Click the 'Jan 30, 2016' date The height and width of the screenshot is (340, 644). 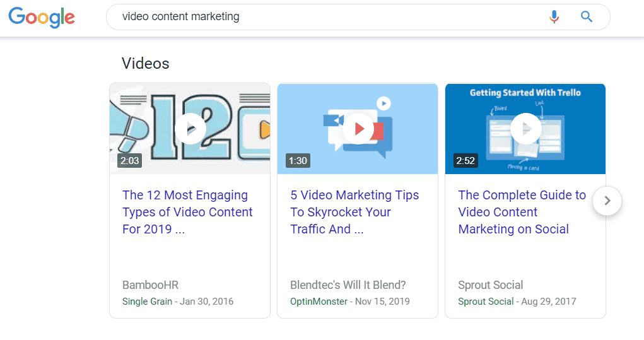click(207, 302)
